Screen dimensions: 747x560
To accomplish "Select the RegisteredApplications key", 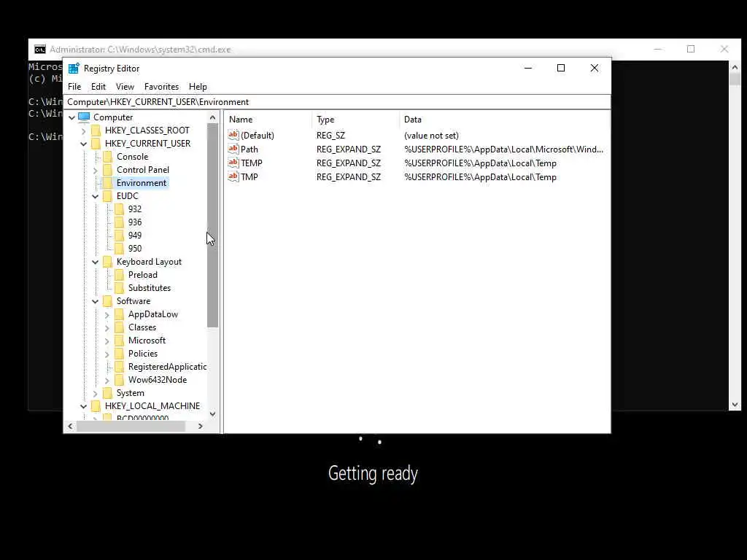I will click(x=167, y=367).
